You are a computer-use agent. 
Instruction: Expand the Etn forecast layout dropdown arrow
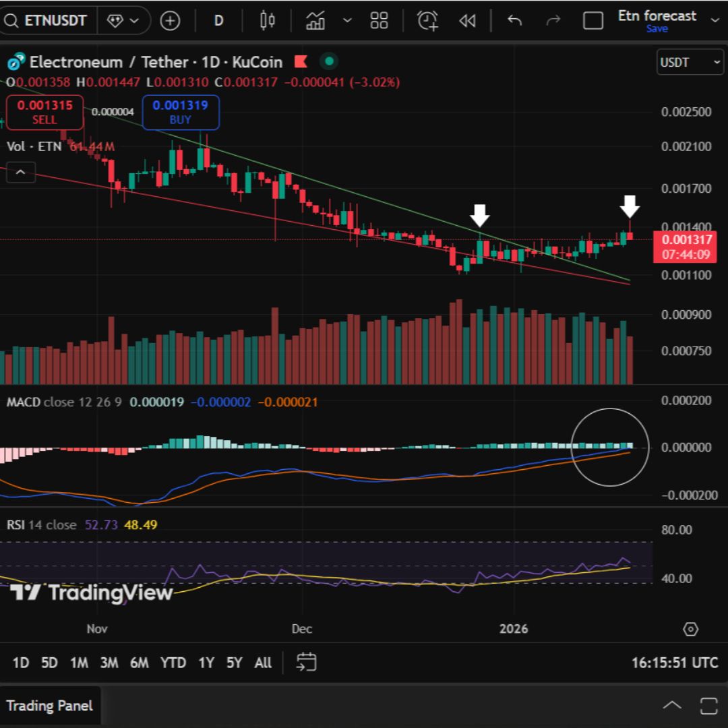715,20
